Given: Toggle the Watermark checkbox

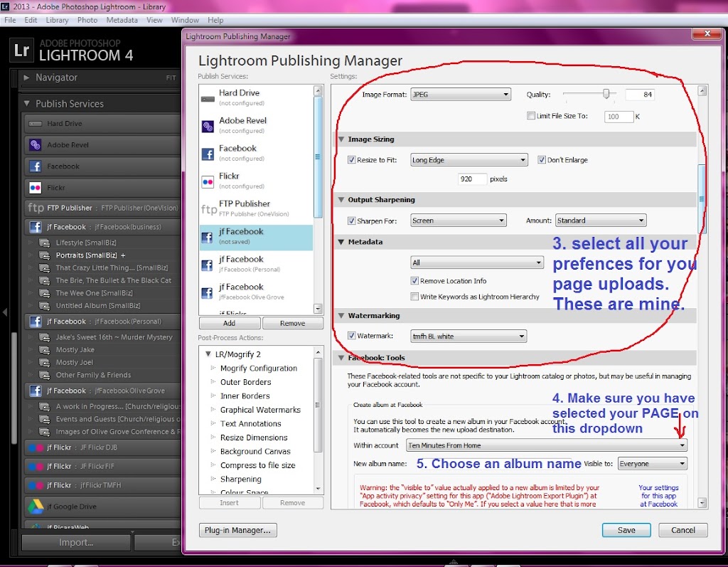Looking at the screenshot, I should coord(351,336).
